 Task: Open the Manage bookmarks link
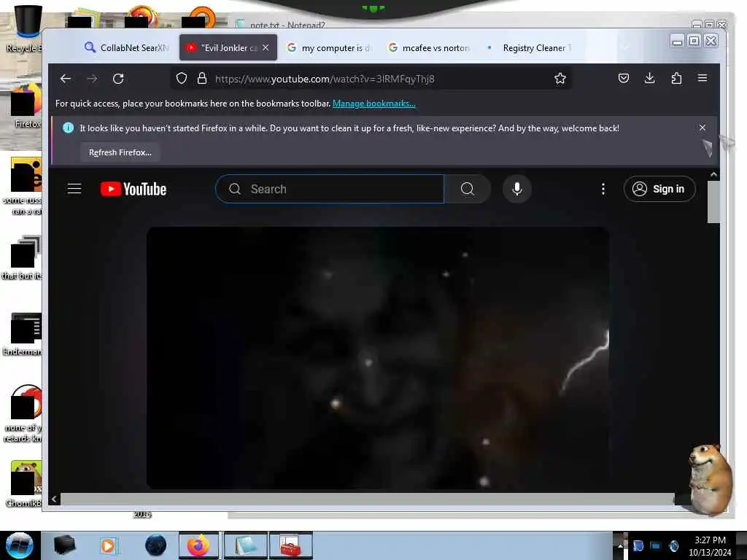point(374,104)
